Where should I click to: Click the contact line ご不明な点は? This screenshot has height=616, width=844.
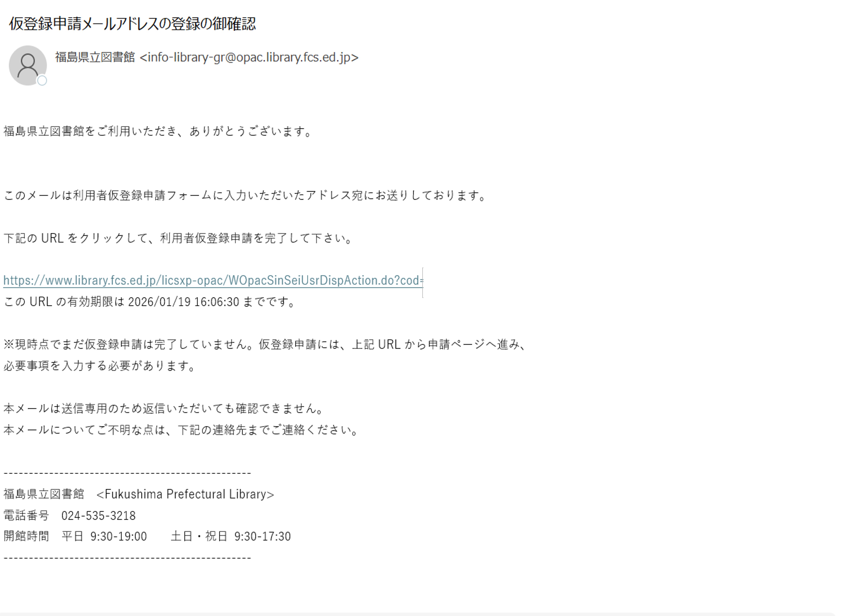[x=180, y=430]
